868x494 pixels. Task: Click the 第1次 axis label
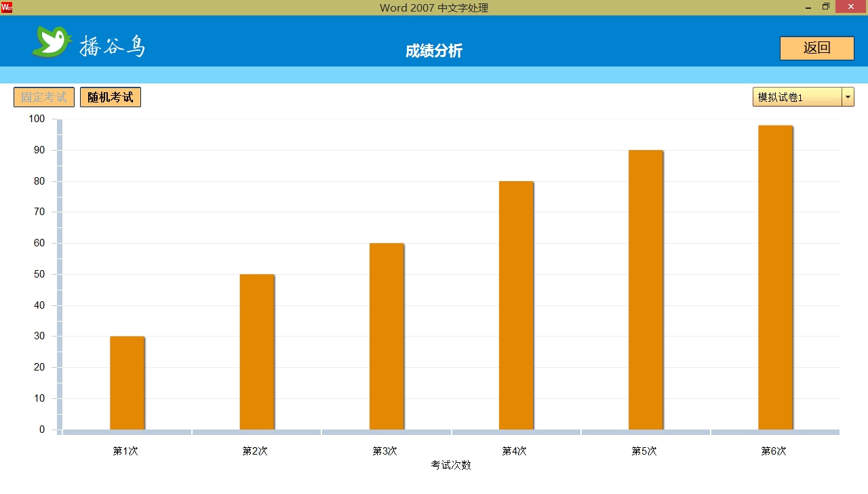125,451
